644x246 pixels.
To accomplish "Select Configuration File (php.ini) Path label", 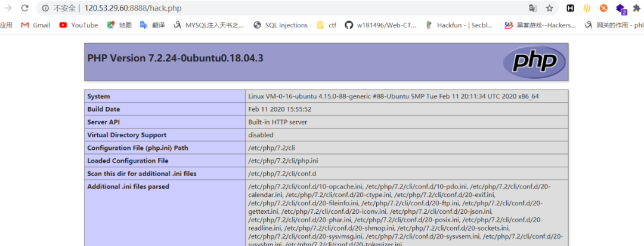I will (138, 147).
